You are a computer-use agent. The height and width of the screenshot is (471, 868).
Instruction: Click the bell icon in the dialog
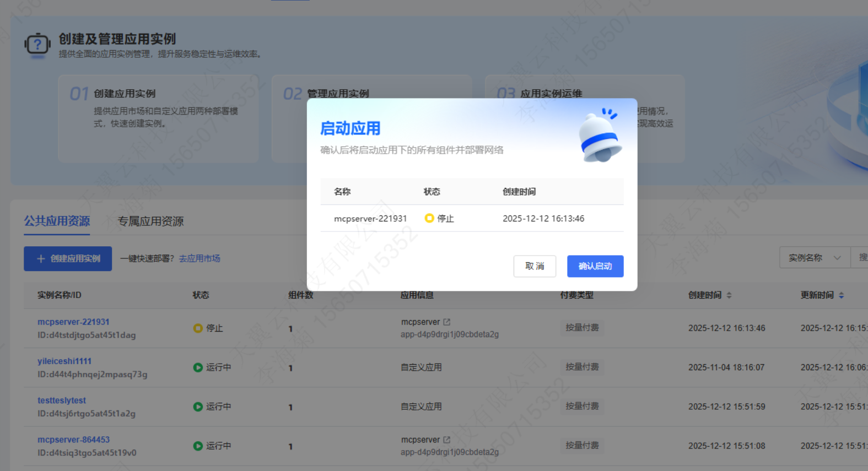coord(600,136)
